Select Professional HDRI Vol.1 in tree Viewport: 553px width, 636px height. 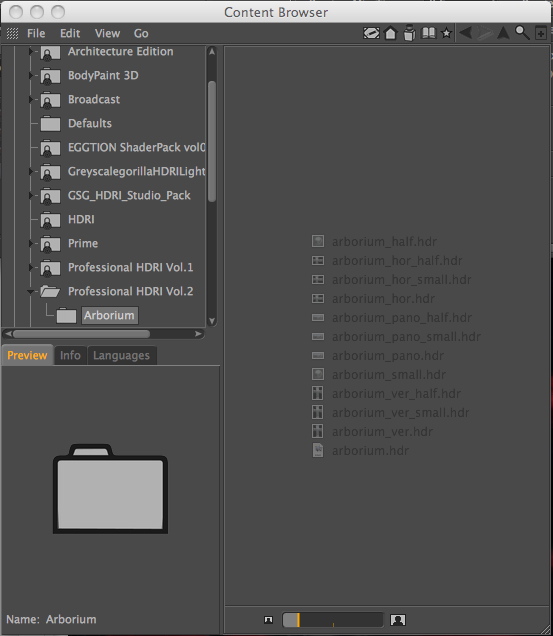[x=131, y=267]
